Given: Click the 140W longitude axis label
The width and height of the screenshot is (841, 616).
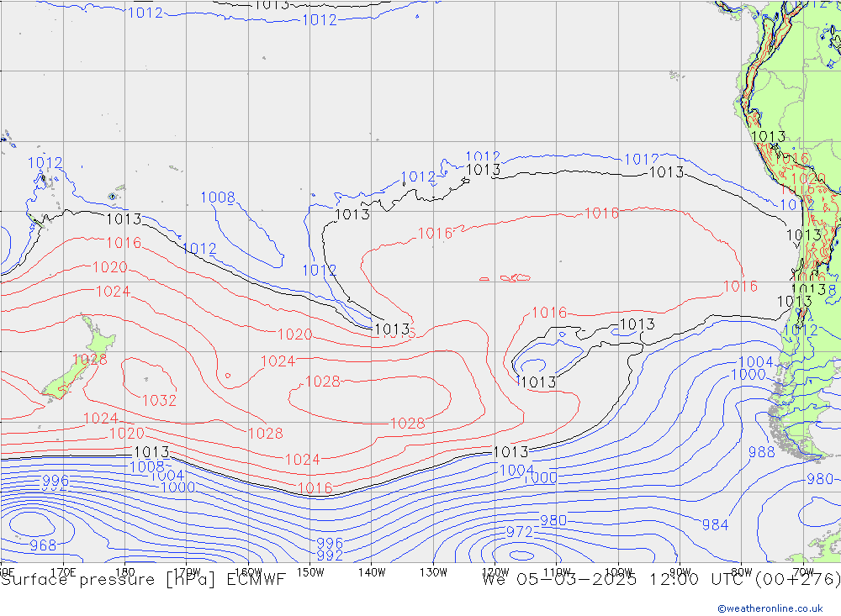Looking at the screenshot, I should pos(372,572).
